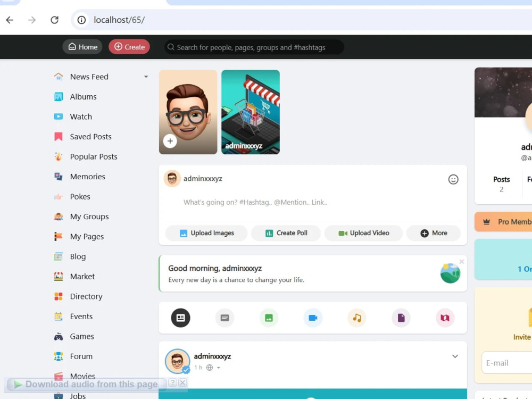Screen dimensions: 532x399
Task: Go to Forum in the sidebar
Action: [81, 356]
